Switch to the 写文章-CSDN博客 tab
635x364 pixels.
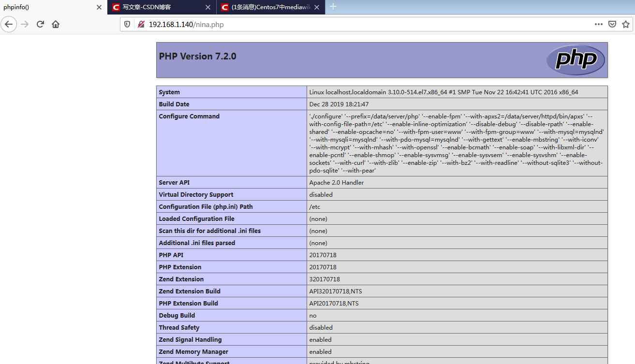coord(162,7)
